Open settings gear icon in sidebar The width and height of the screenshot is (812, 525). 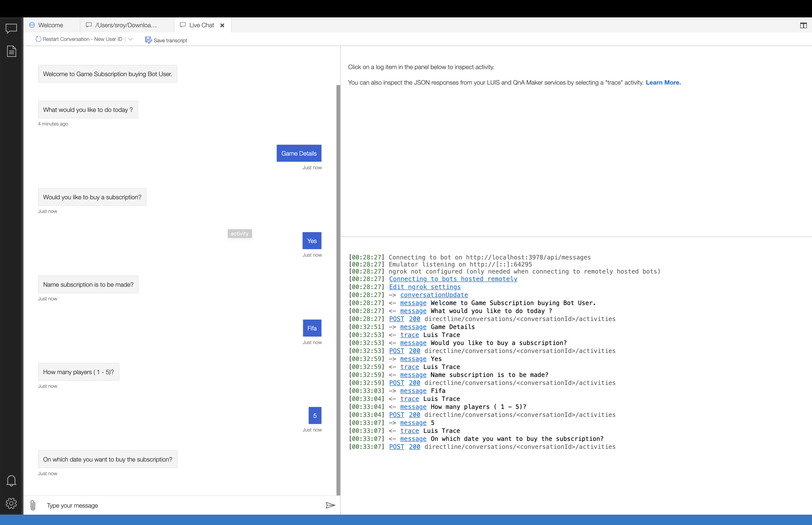(x=11, y=503)
